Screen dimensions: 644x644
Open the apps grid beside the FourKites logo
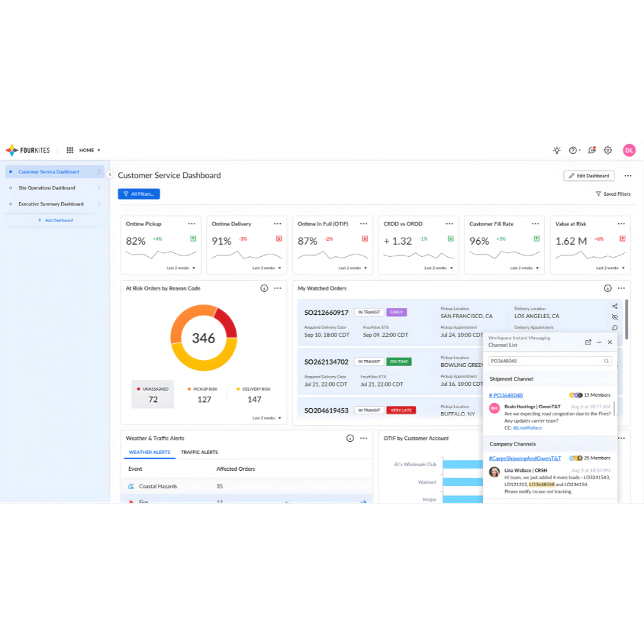[x=70, y=150]
